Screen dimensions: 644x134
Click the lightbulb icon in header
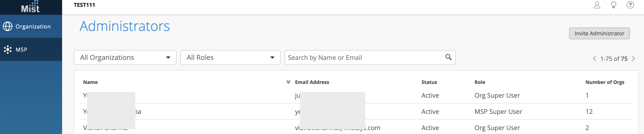point(613,5)
